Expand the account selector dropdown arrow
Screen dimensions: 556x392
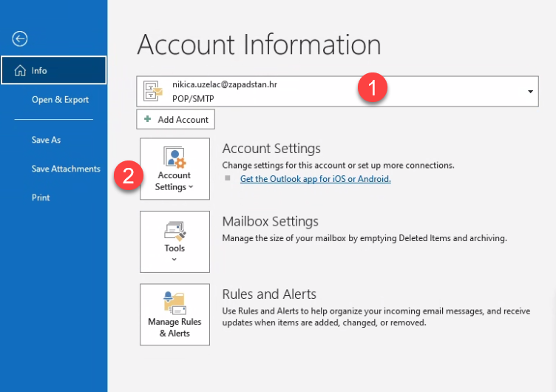530,92
